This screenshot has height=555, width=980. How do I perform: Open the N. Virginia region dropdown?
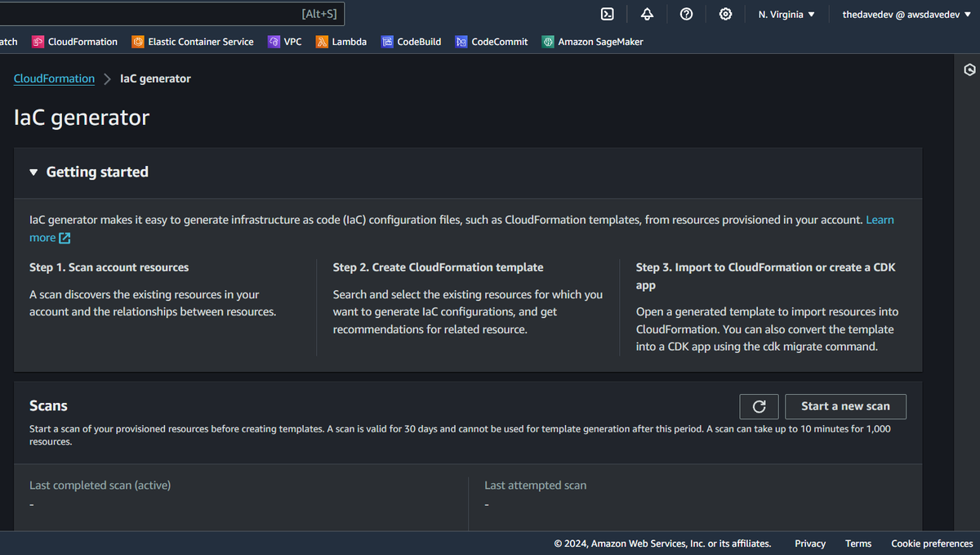pyautogui.click(x=786, y=14)
